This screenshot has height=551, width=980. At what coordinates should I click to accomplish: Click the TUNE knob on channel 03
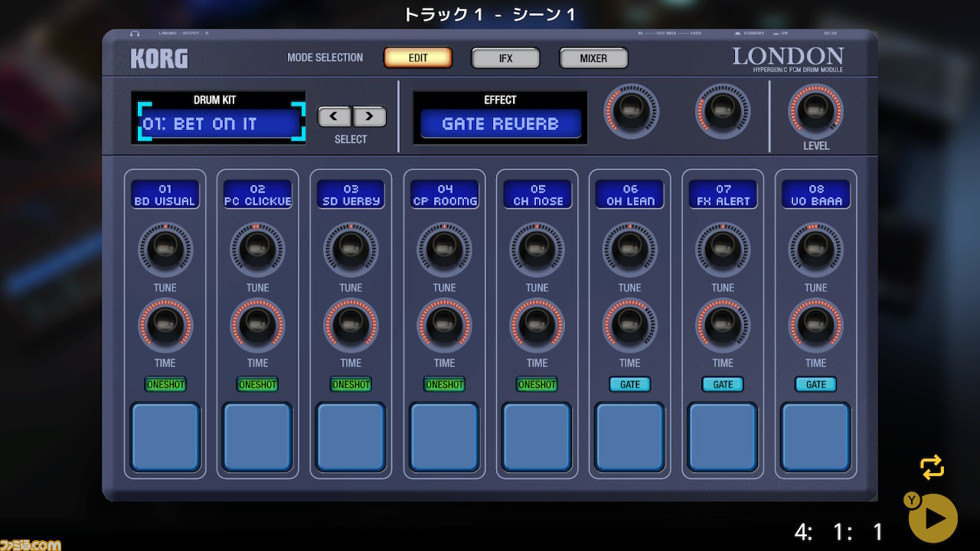pyautogui.click(x=351, y=249)
